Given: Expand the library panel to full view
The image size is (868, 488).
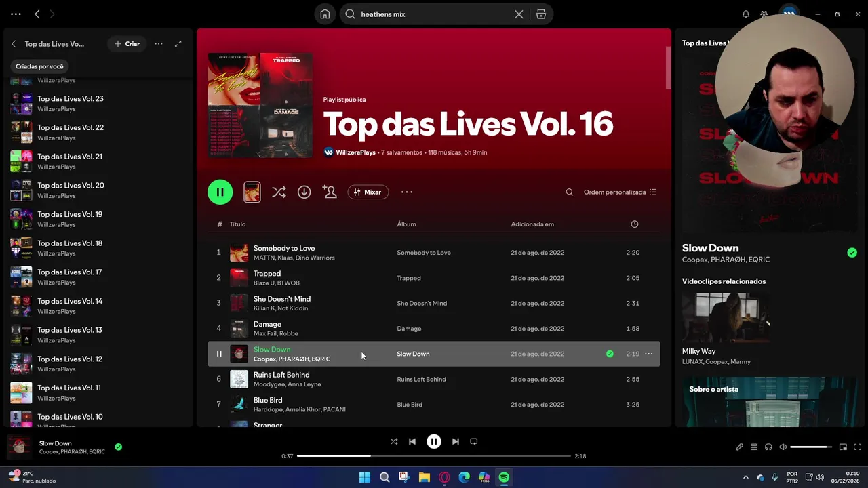Looking at the screenshot, I should 178,44.
